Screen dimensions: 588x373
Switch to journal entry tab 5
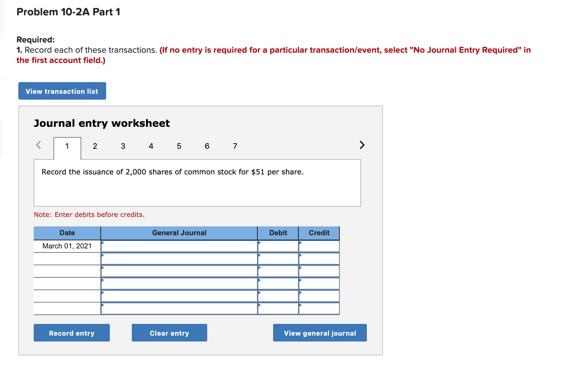click(179, 146)
